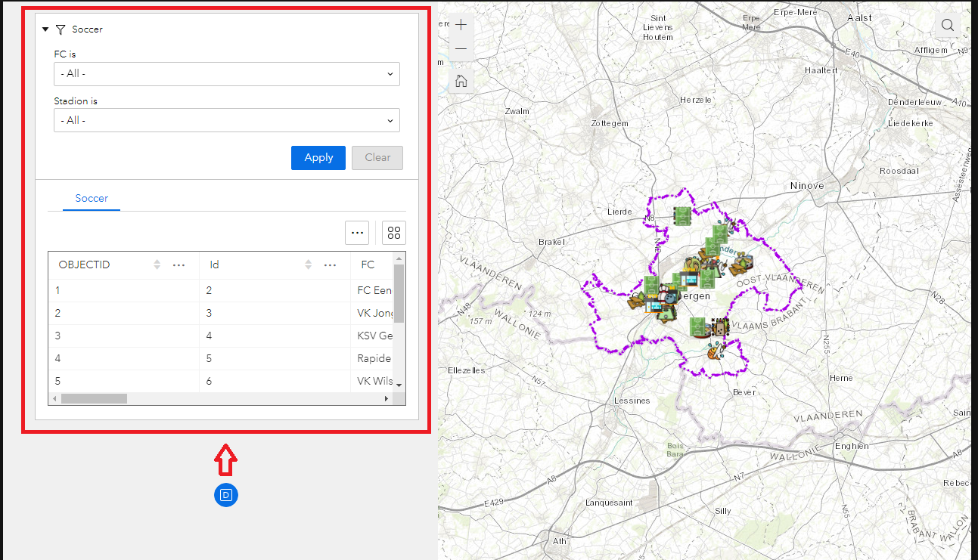Screen dimensions: 978x560
Task: Open the 'FC is' dropdown
Action: (227, 74)
